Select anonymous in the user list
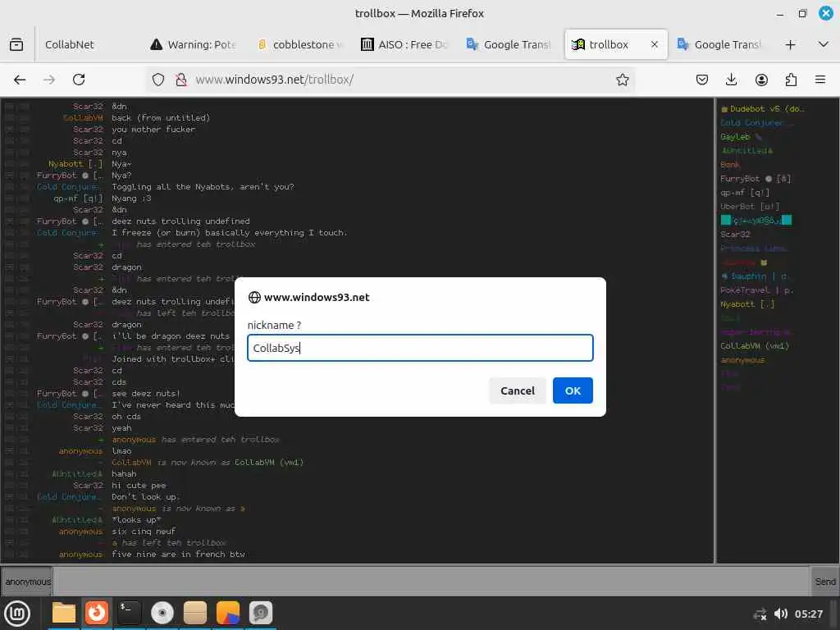This screenshot has width=840, height=630. (x=742, y=359)
